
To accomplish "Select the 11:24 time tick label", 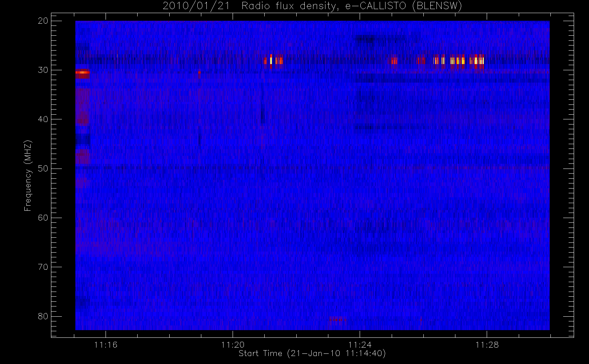I will pyautogui.click(x=360, y=345).
